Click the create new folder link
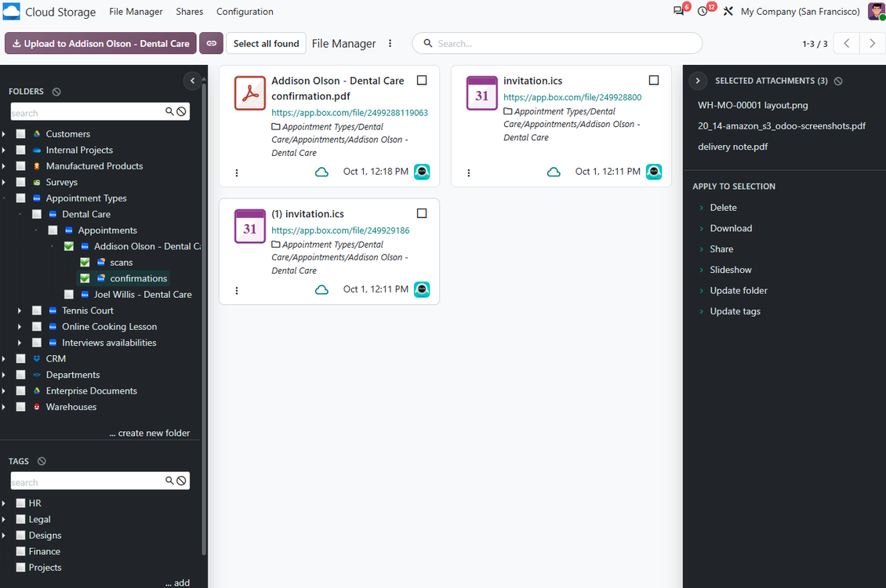Viewport: 886px width, 588px height. click(149, 433)
